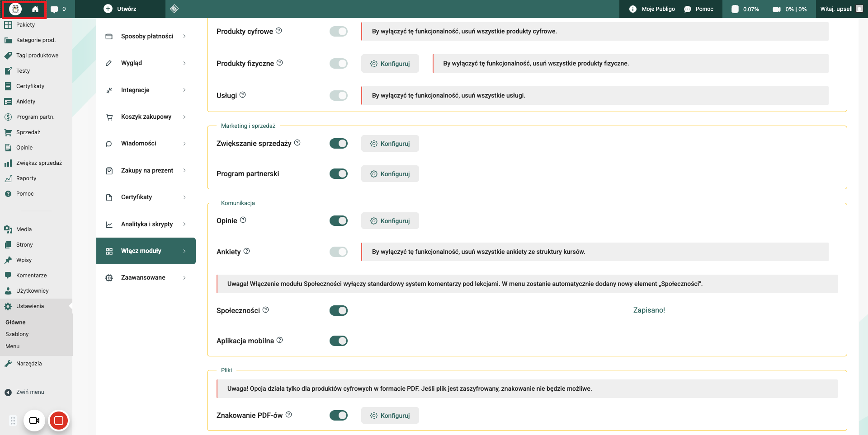Click Konfiguruj for Program partnerski

tap(390, 174)
